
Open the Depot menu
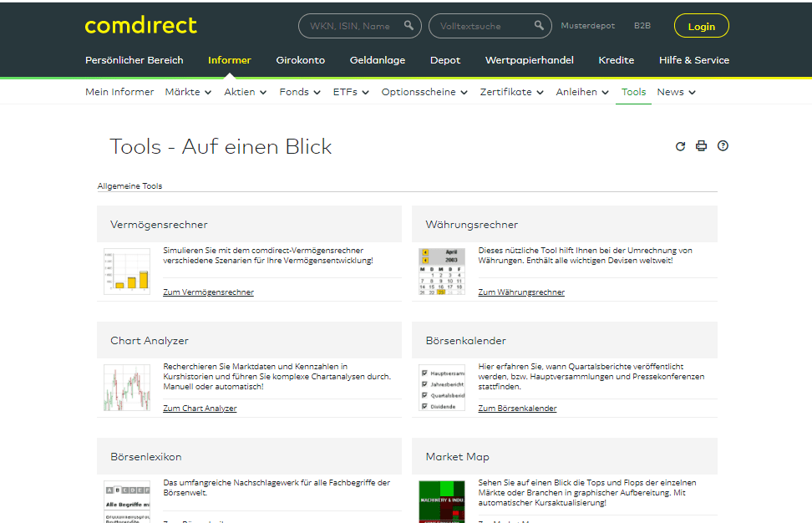445,60
